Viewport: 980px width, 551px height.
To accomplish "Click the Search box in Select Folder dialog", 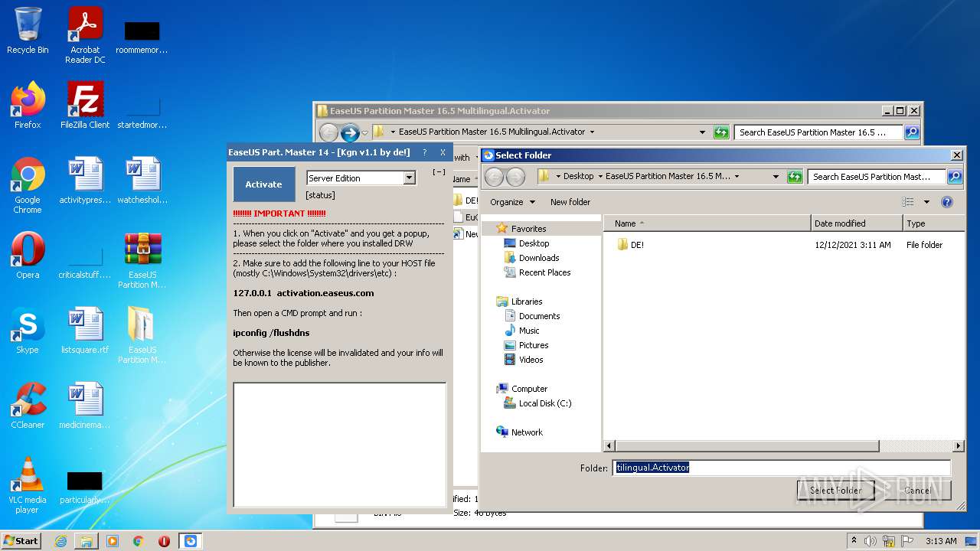I will pyautogui.click(x=877, y=177).
